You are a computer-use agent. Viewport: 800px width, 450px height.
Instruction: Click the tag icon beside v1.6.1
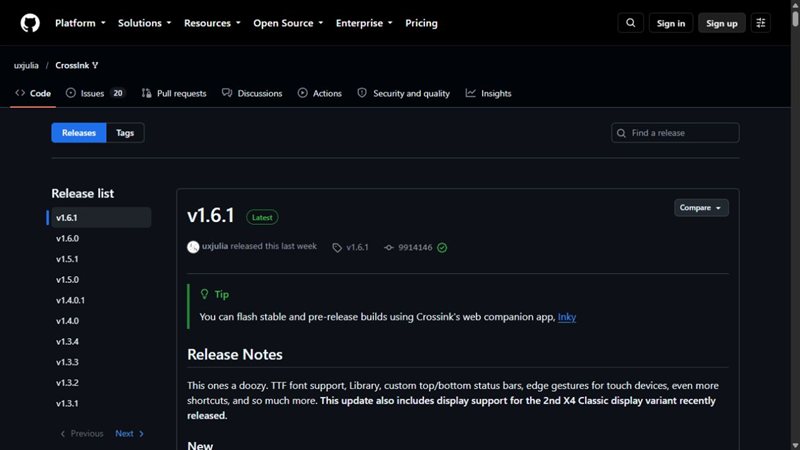point(337,247)
